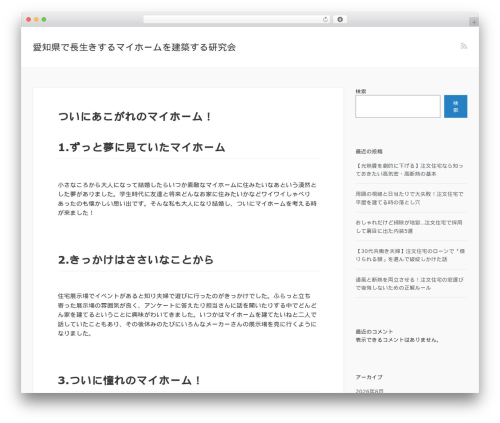
Task: Open recent post about 日当たりで大失敗
Action: coord(409,198)
